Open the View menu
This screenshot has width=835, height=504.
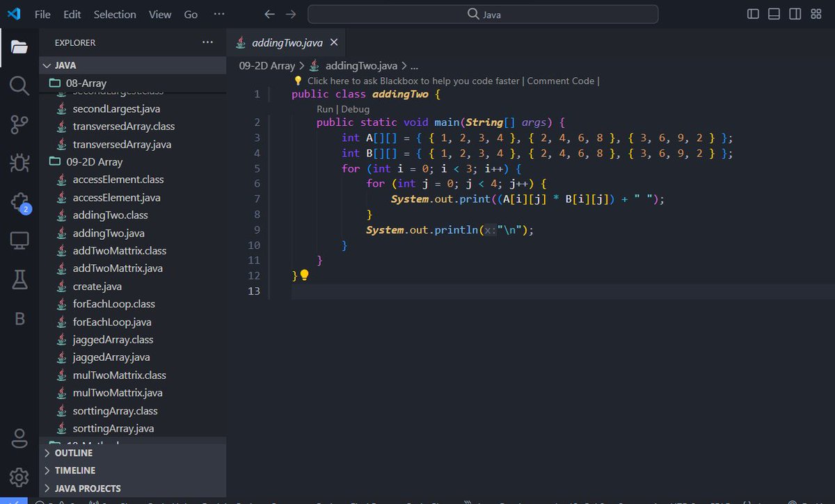[x=160, y=14]
